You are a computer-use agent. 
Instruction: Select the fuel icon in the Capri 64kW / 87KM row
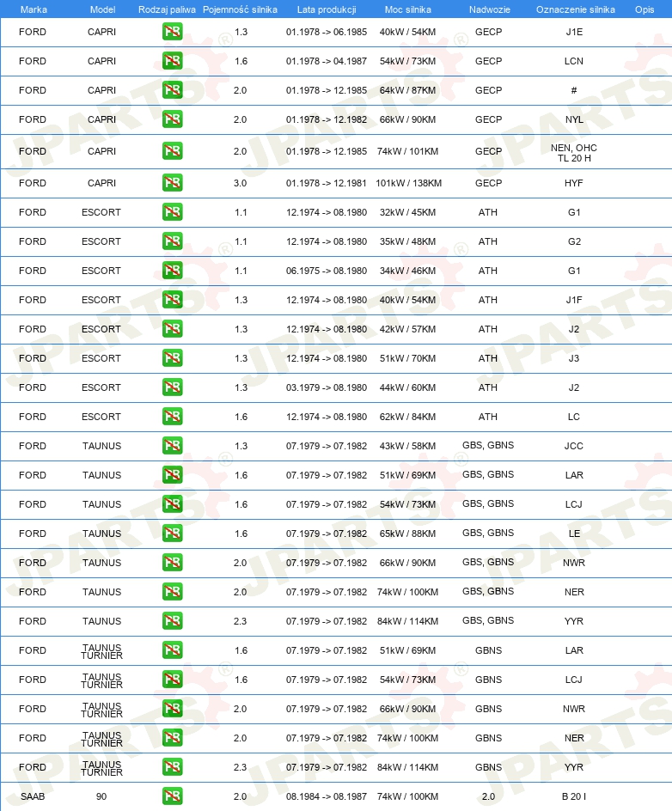pos(172,90)
